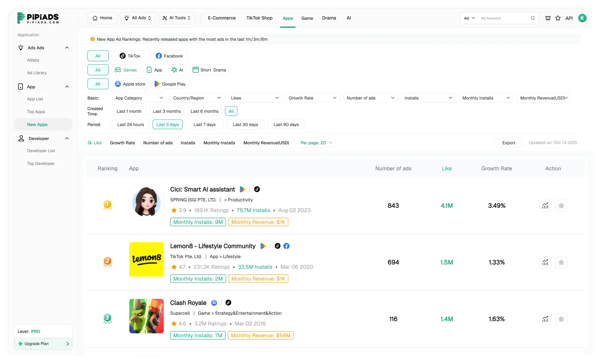This screenshot has width=601, height=364.
Task: Sort by Monthly Revenue(USD)
Action: coord(266,143)
